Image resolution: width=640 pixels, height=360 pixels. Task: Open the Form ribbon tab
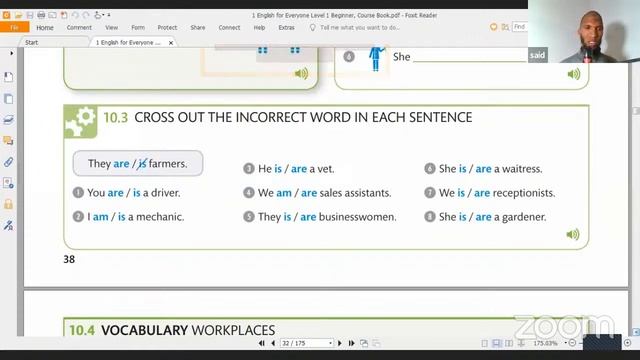(138, 28)
